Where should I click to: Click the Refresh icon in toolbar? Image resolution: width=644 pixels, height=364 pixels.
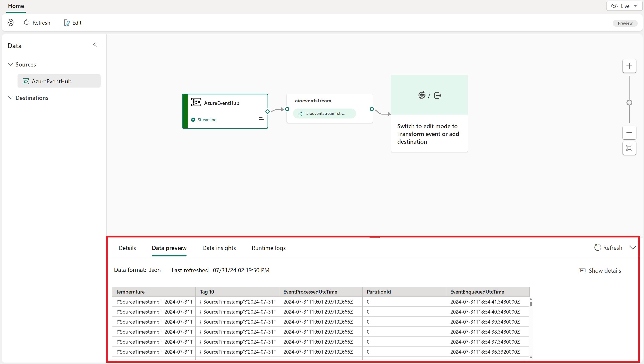click(27, 23)
